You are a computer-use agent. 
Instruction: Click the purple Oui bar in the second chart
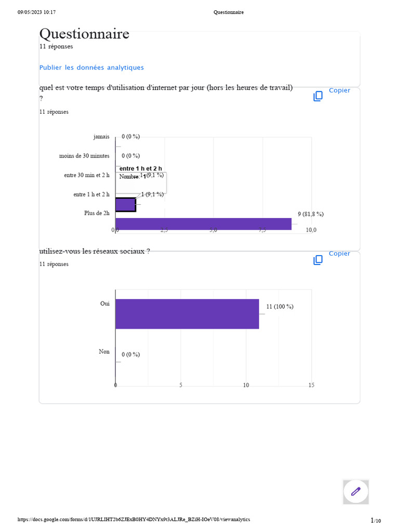click(x=187, y=314)
